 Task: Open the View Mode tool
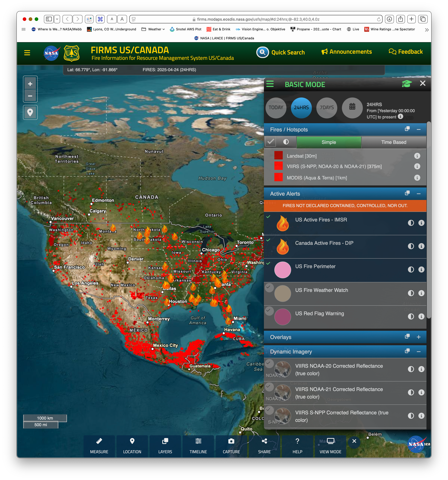pyautogui.click(x=330, y=446)
